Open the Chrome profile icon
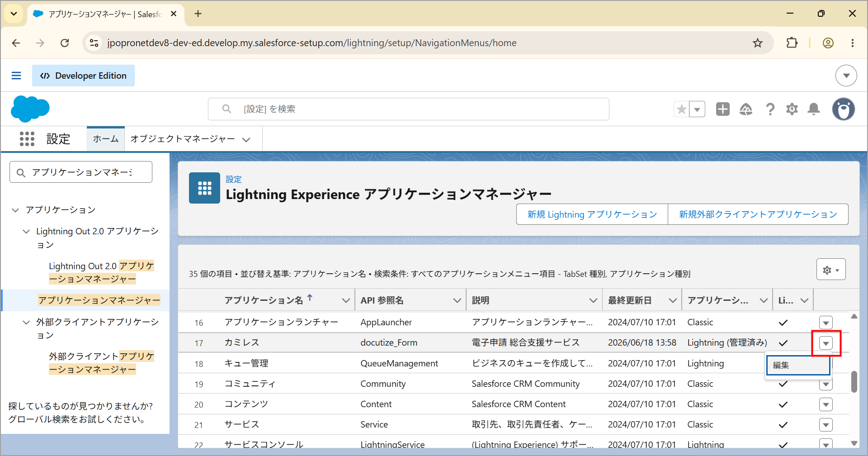 (x=828, y=43)
